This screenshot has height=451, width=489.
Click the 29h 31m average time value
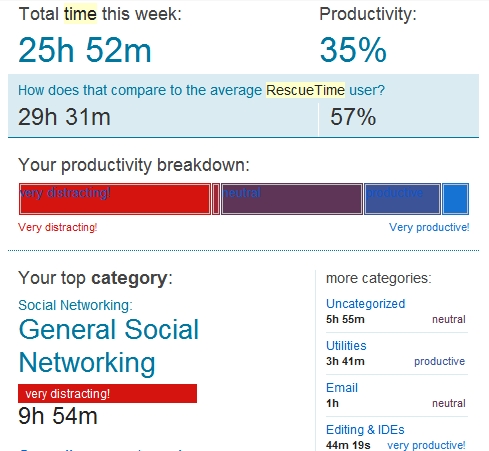64,117
